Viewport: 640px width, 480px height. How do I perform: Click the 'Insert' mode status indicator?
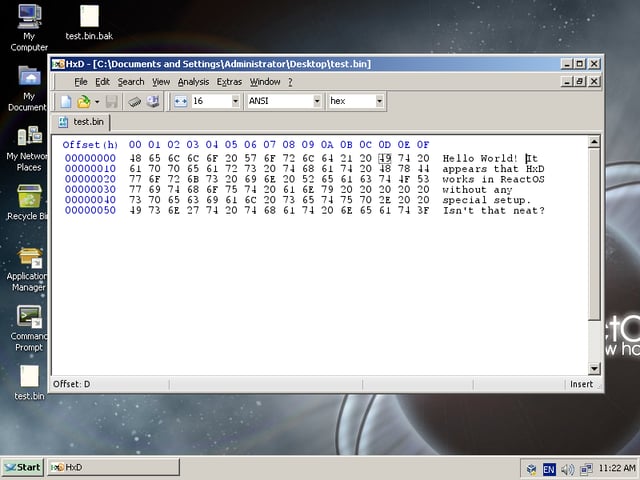click(581, 384)
